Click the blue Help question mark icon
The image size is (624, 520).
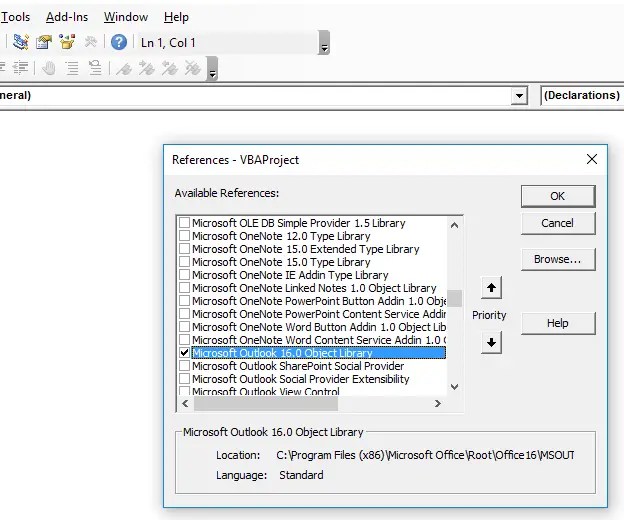click(119, 42)
